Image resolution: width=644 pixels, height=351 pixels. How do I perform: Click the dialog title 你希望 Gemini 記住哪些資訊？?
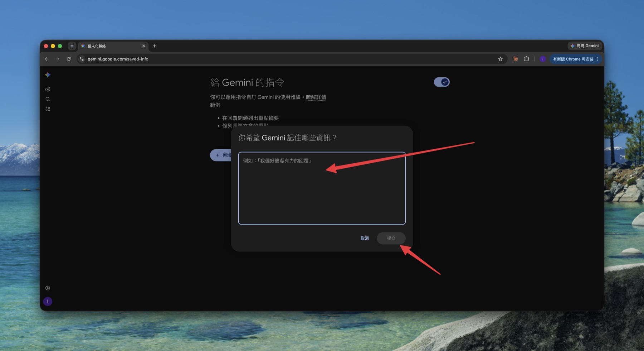tap(288, 138)
